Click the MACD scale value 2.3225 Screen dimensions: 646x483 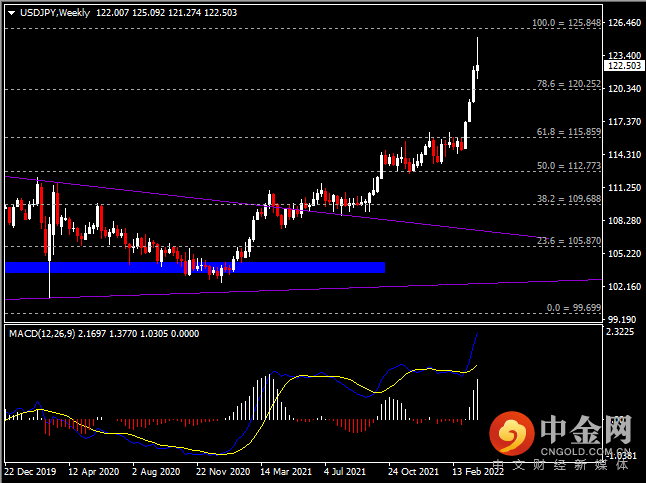pyautogui.click(x=620, y=332)
